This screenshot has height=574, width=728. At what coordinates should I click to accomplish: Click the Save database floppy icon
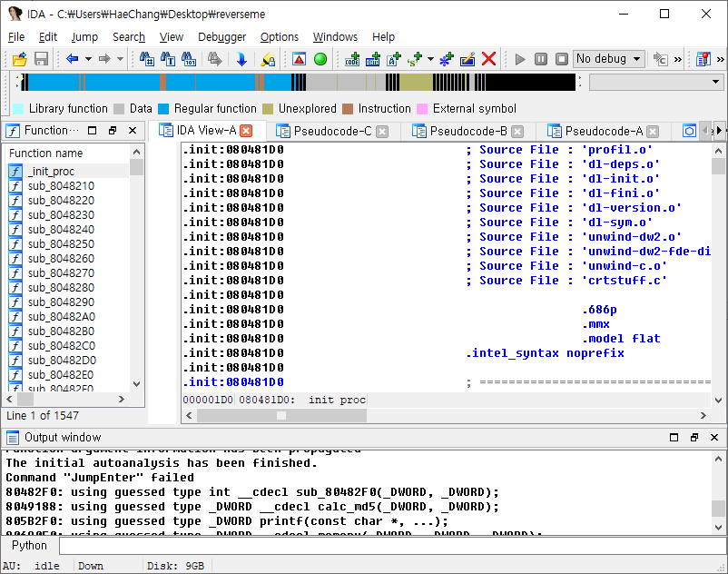(42, 59)
